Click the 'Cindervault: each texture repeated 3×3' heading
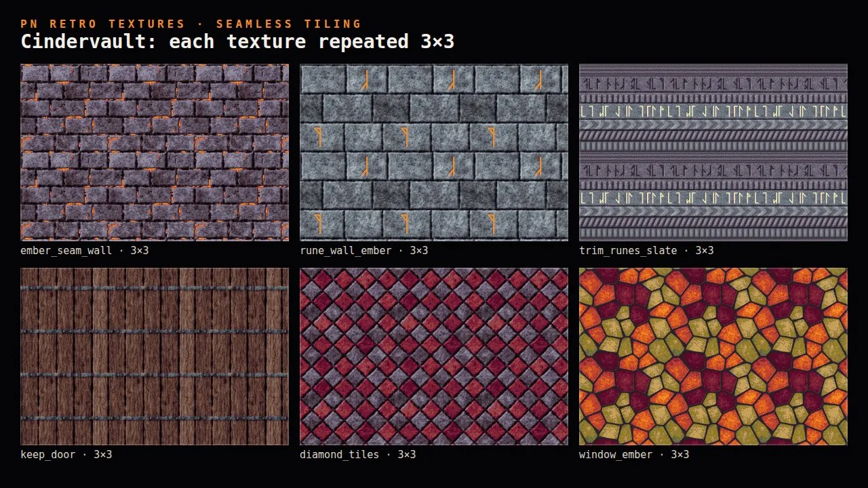This screenshot has width=868, height=488. click(x=237, y=42)
